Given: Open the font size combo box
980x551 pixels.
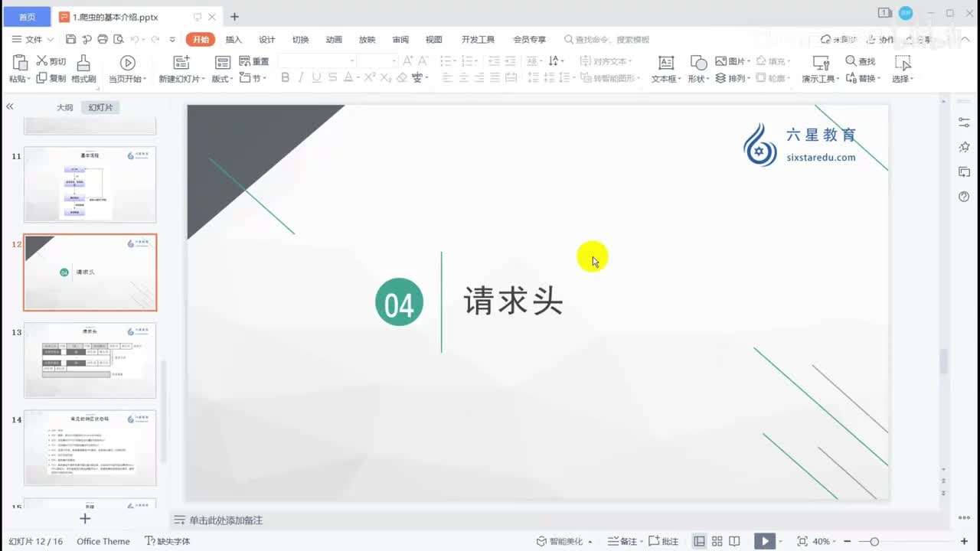Looking at the screenshot, I should click(x=377, y=60).
